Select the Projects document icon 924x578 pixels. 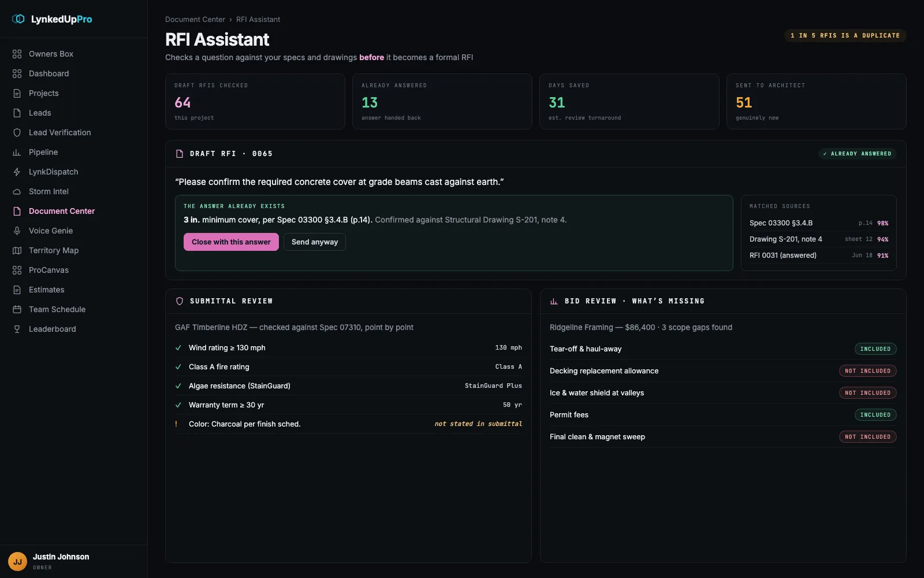17,93
